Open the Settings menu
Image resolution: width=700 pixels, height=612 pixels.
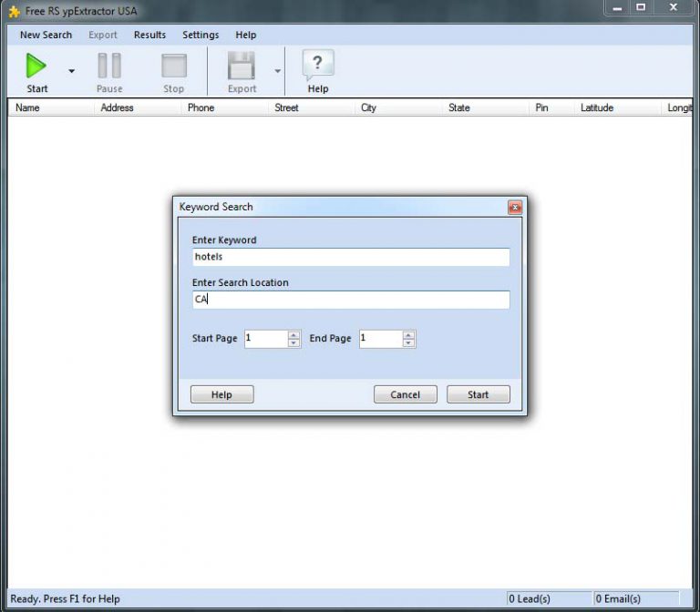tap(201, 36)
